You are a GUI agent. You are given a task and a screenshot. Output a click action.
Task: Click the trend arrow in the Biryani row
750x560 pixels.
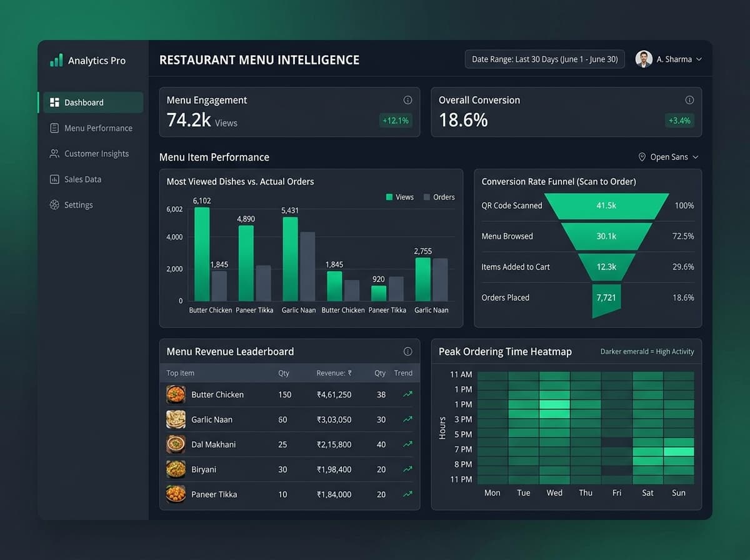coord(407,469)
